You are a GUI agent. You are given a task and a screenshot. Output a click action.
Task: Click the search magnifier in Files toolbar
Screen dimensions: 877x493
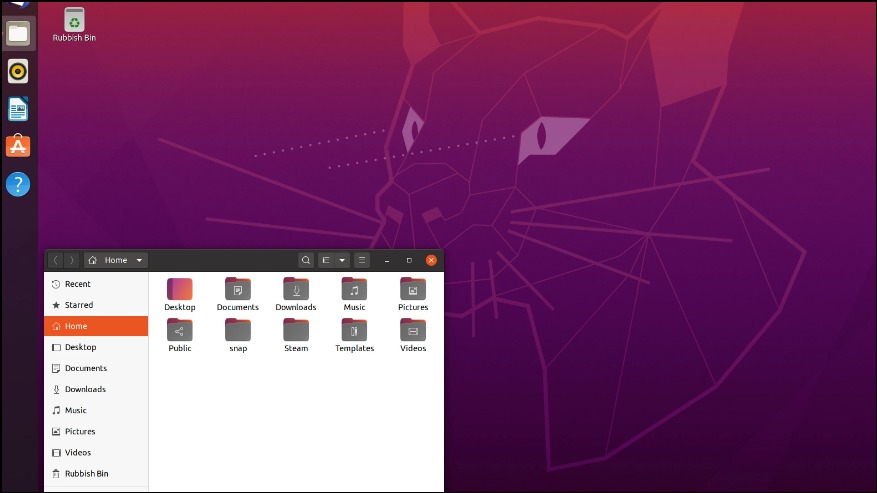[x=305, y=260]
